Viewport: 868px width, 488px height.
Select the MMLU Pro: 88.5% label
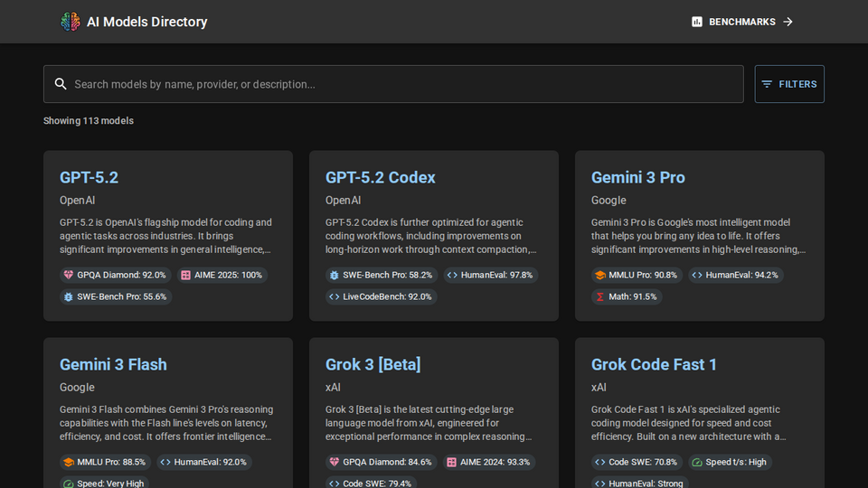point(111,462)
